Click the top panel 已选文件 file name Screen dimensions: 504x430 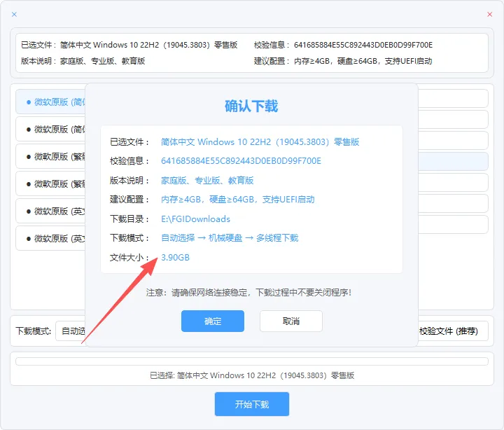point(149,45)
